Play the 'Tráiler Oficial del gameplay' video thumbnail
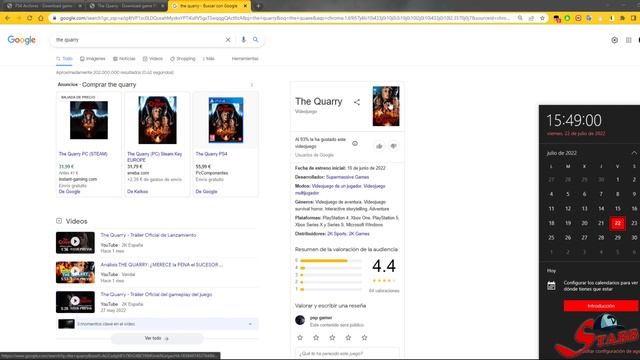Image resolution: width=640 pixels, height=360 pixels. click(75, 302)
